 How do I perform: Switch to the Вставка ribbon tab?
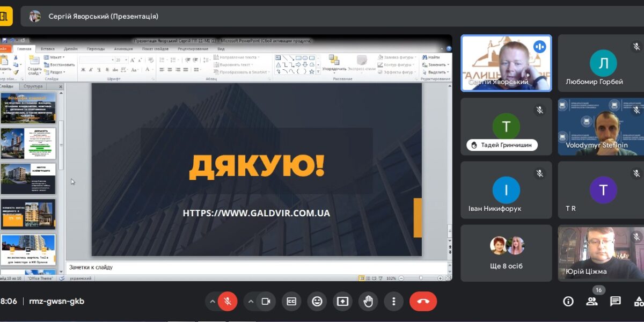(47, 49)
